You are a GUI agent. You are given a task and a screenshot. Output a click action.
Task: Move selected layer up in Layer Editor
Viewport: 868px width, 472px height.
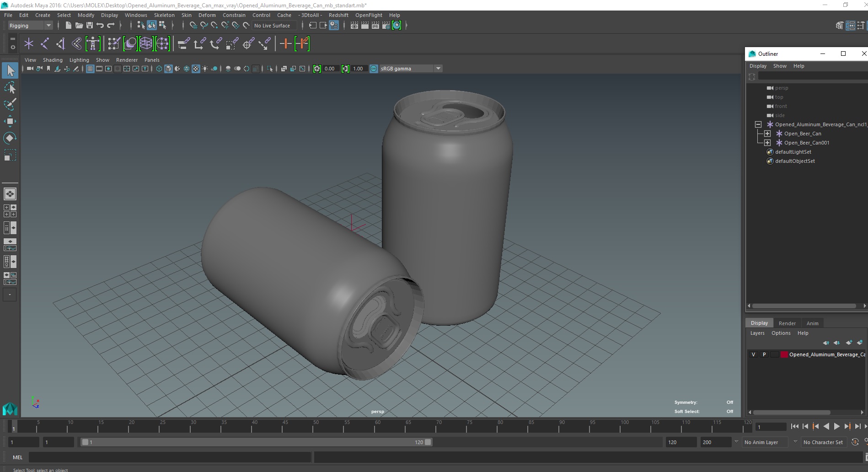point(826,343)
